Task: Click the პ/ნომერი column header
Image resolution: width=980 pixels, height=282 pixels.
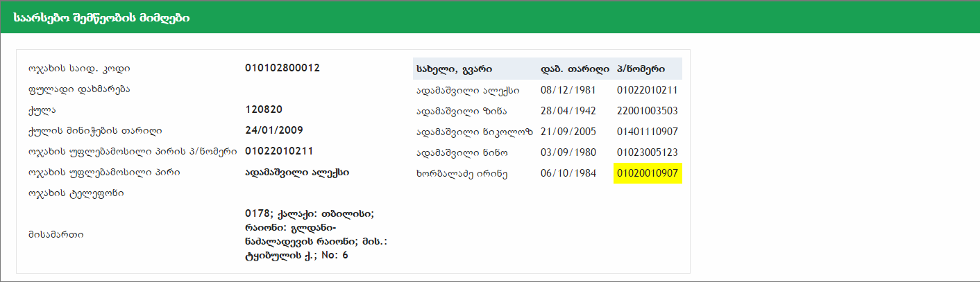Action: (x=641, y=69)
